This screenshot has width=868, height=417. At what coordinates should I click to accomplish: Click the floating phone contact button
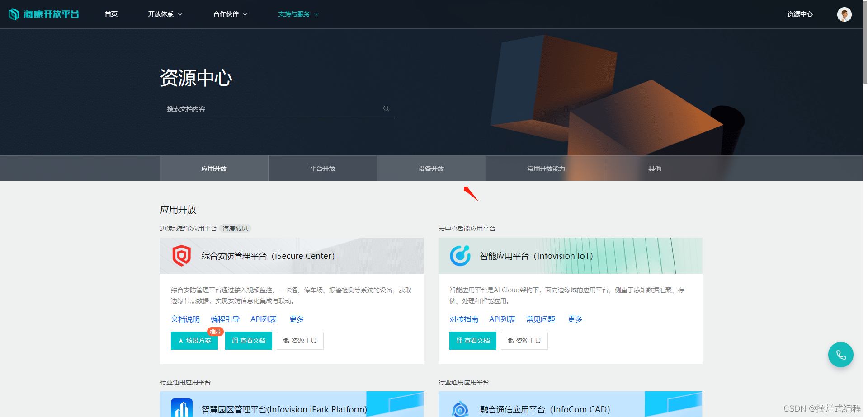point(840,355)
